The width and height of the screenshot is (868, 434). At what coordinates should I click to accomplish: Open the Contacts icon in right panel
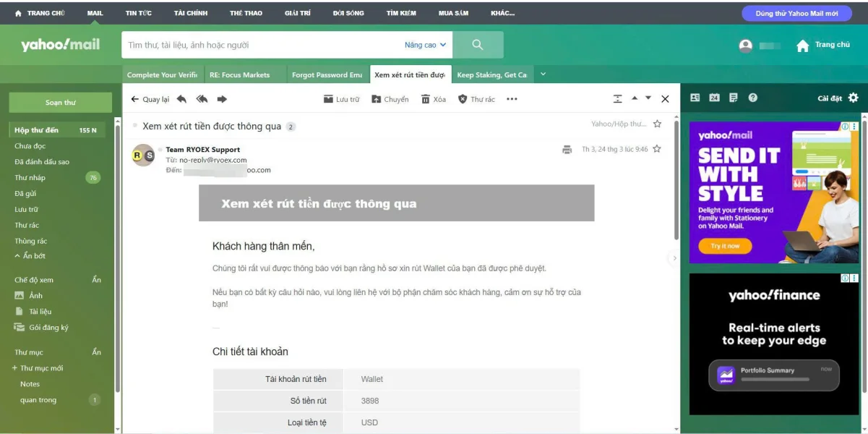695,98
